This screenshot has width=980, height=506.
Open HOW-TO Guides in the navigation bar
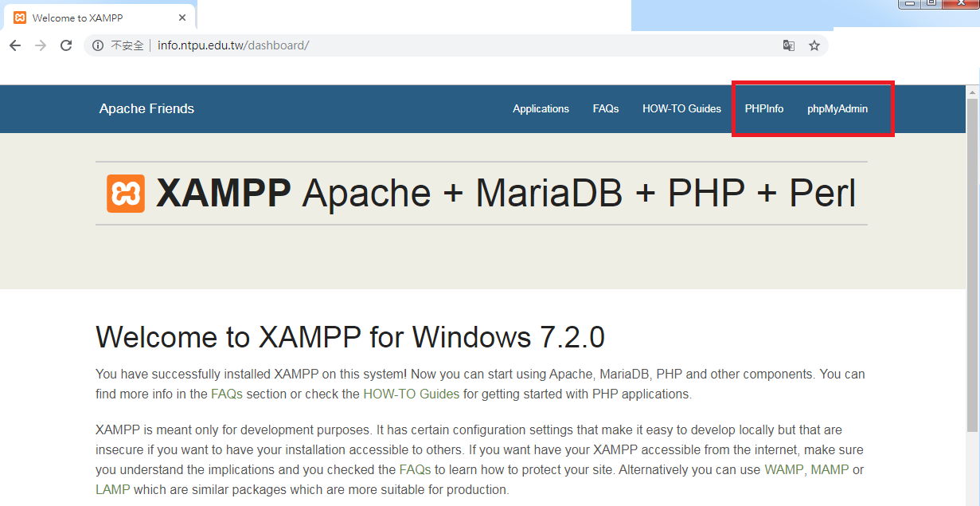pyautogui.click(x=681, y=109)
